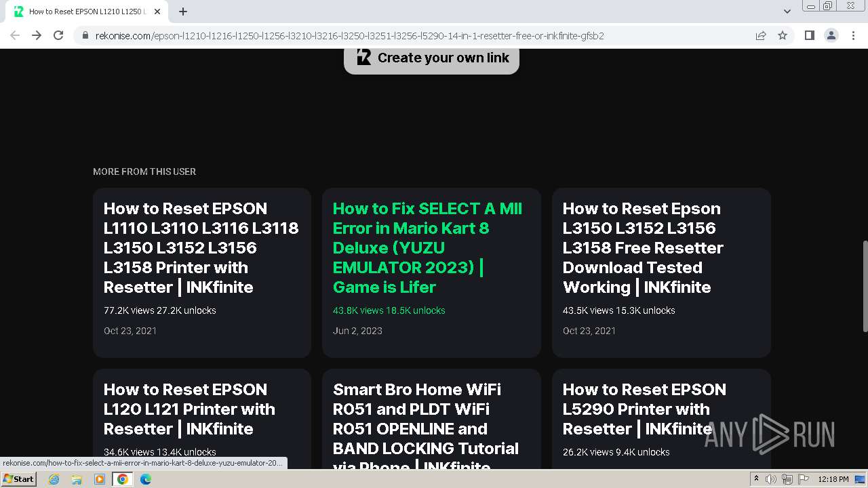Screen dimensions: 868x488
Task: Open Mario Kart 8 SELECT A MII article
Action: click(431, 272)
